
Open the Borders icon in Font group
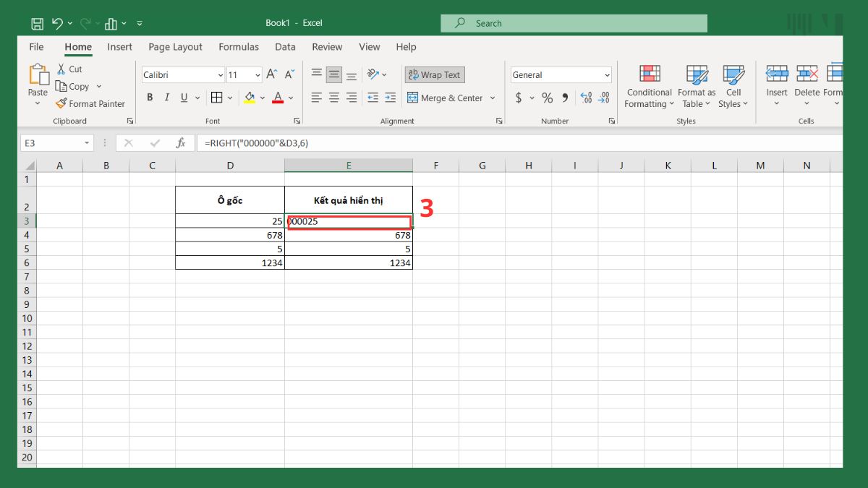pos(216,98)
